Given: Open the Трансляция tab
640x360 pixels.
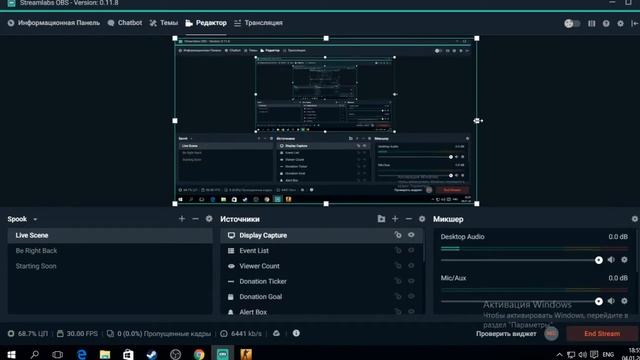Looking at the screenshot, I should pyautogui.click(x=258, y=23).
